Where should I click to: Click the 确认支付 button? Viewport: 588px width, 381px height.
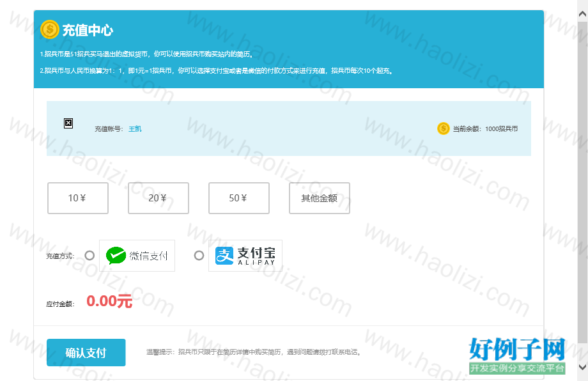click(x=86, y=352)
